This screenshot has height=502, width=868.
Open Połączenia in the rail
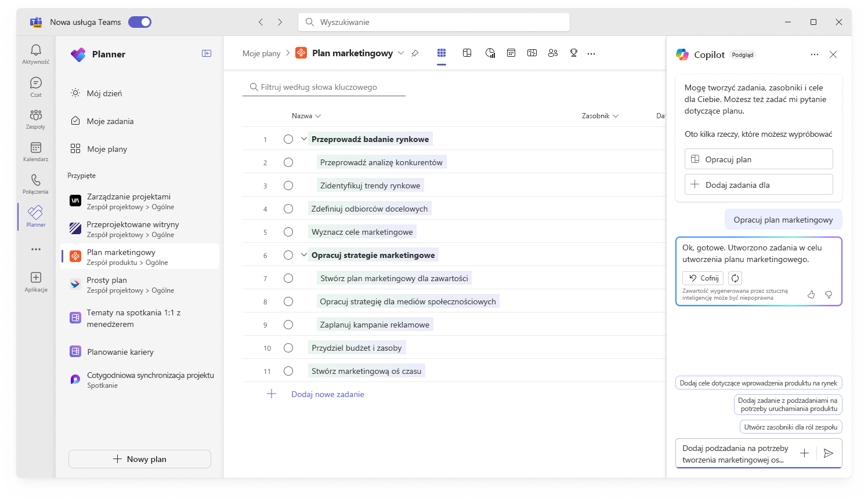click(36, 184)
